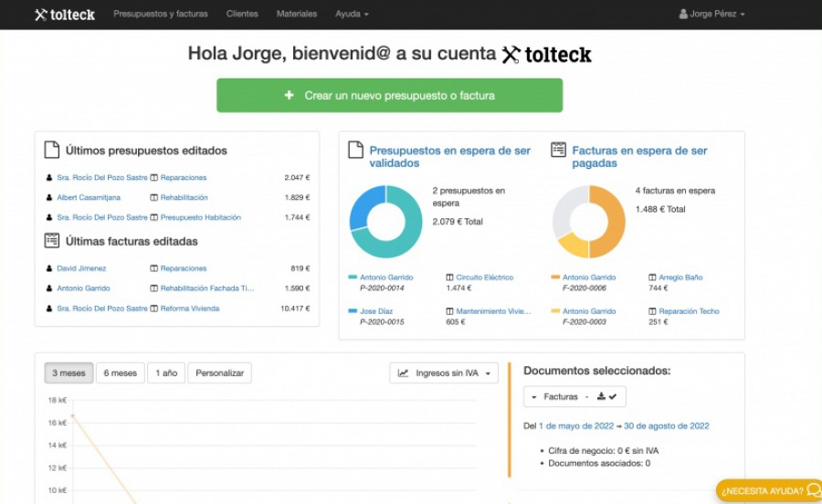Screen dimensions: 822x504
Task: Click download icon in Facturas selector
Action: tap(601, 396)
